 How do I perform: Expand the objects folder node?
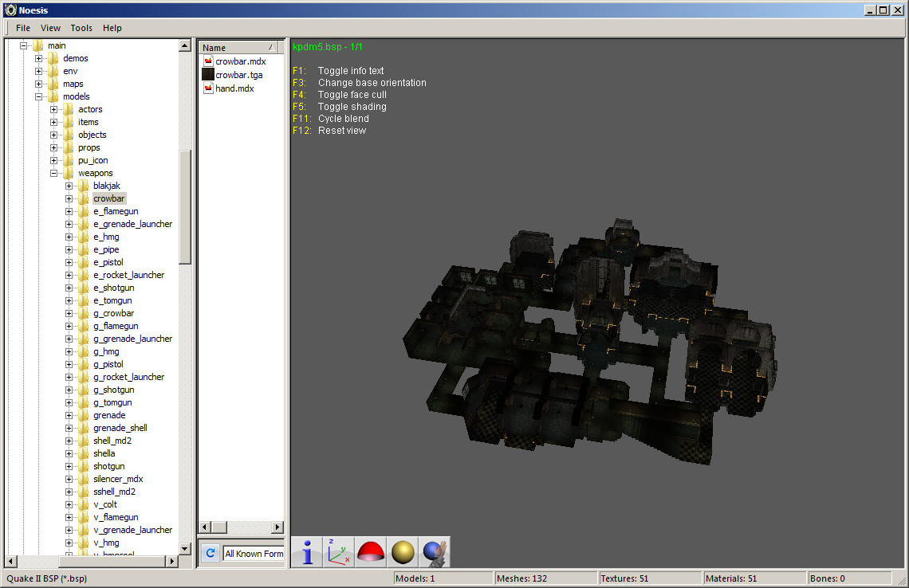tap(54, 135)
